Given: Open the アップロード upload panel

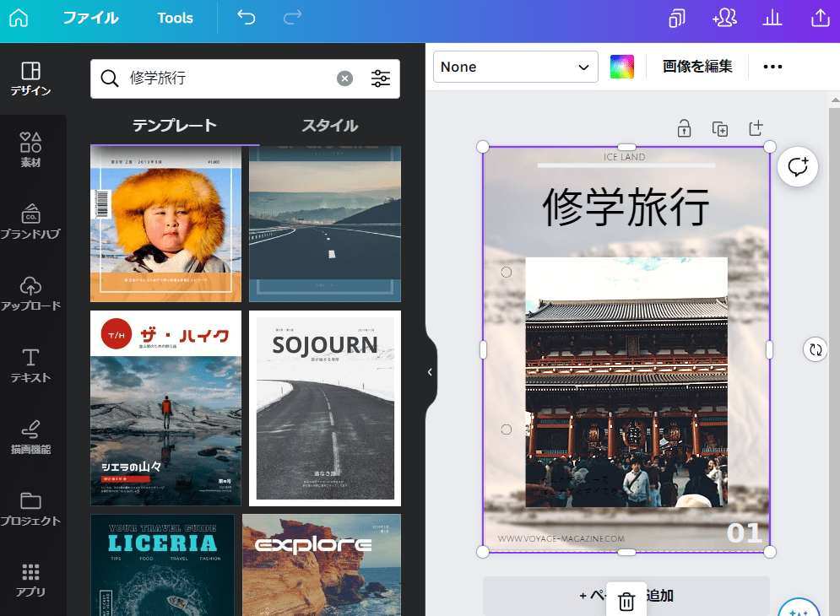Looking at the screenshot, I should click(x=31, y=293).
